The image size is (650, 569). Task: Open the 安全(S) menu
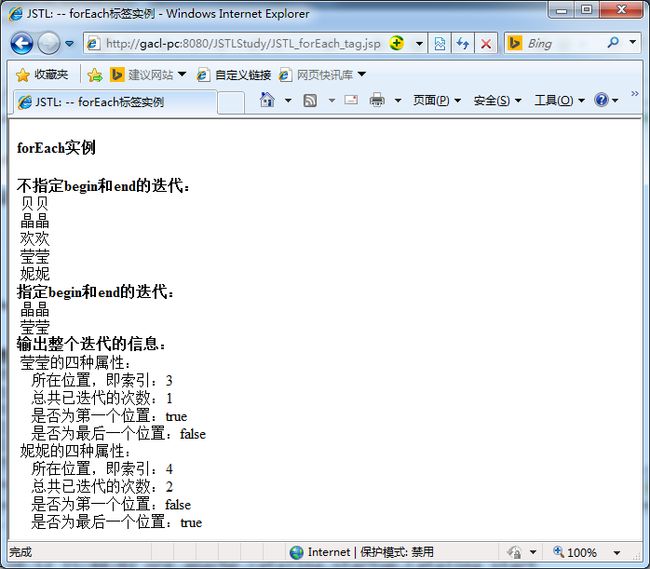click(497, 100)
